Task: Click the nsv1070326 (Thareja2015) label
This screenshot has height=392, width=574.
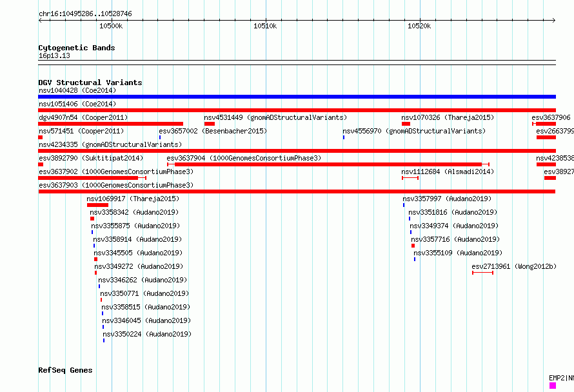Action: [x=448, y=117]
